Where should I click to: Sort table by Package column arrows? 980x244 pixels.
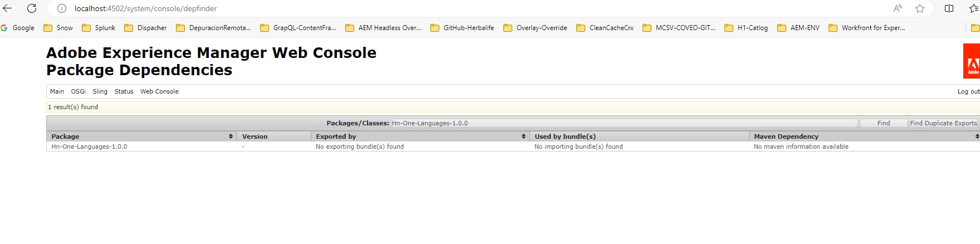[231, 136]
